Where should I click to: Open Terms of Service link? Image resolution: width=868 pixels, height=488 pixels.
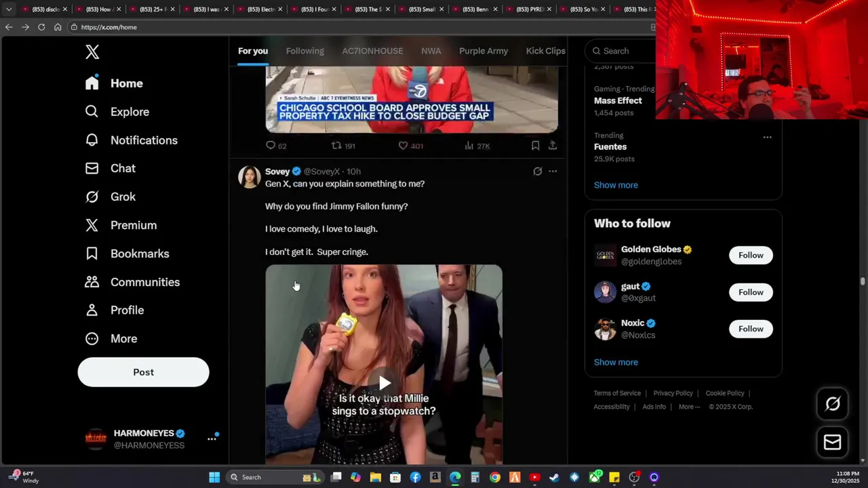tap(617, 393)
